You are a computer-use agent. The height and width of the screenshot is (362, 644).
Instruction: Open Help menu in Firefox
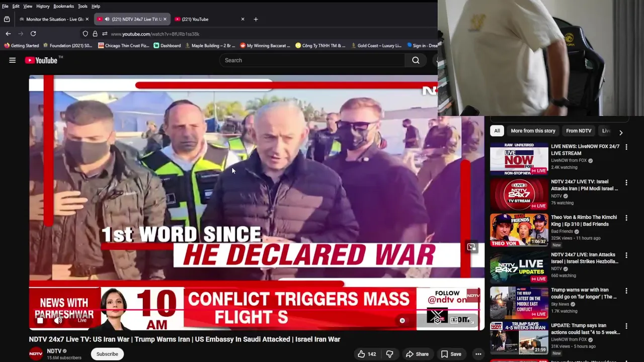(x=96, y=6)
